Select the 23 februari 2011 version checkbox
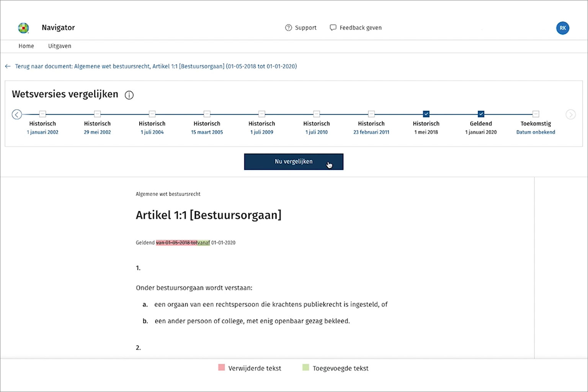The height and width of the screenshot is (392, 588). pyautogui.click(x=371, y=114)
